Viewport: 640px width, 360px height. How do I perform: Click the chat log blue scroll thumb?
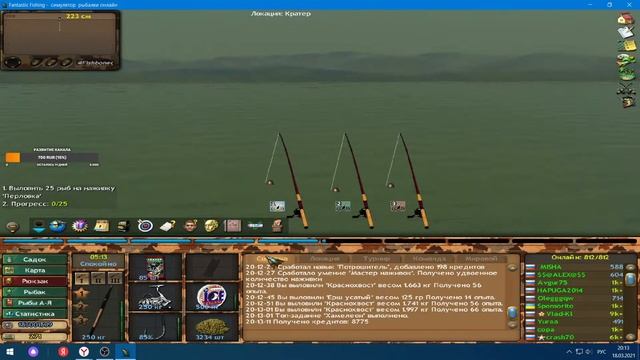click(x=512, y=313)
